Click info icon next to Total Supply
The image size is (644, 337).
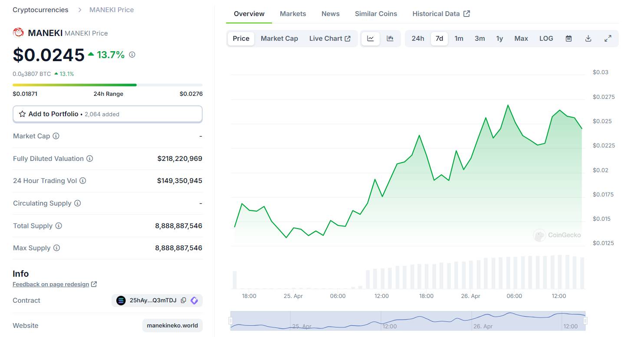coord(59,226)
